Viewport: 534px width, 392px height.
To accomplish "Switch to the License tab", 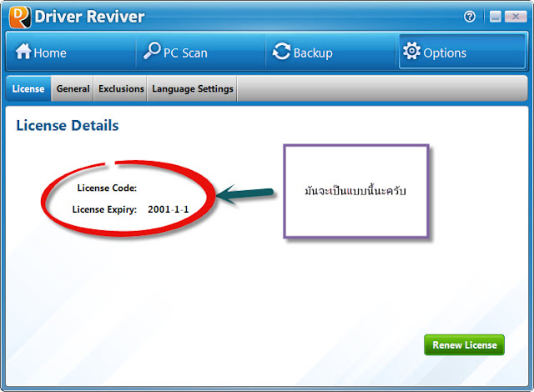I will click(28, 88).
